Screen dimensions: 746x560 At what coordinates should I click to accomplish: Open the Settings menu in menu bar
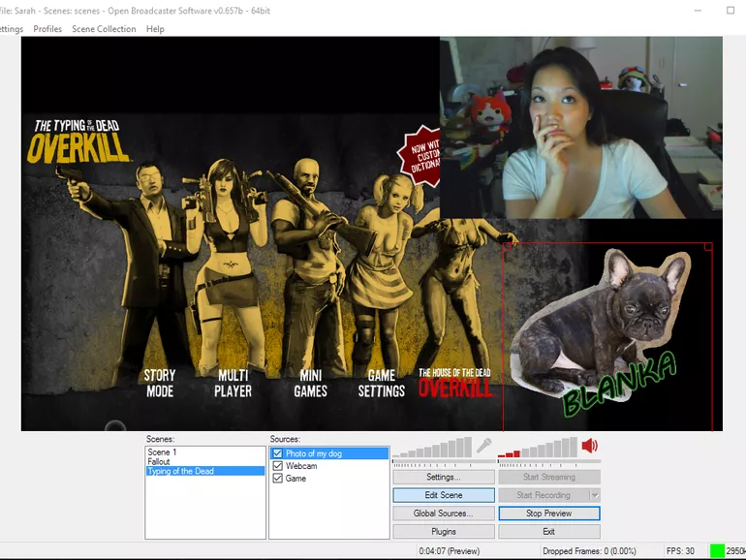11,29
